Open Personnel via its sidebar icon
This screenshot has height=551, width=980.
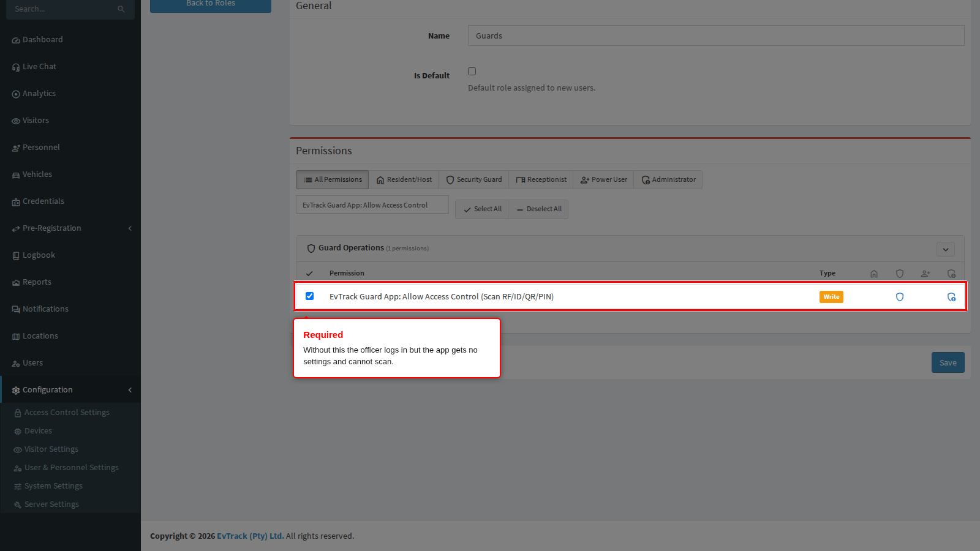[16, 148]
